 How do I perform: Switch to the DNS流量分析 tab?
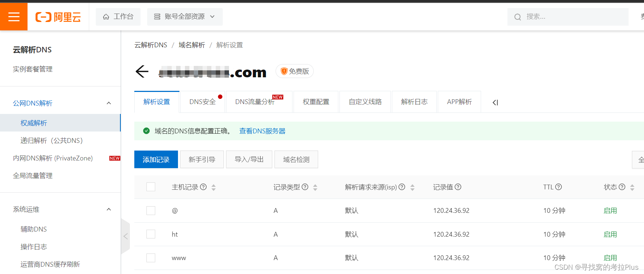259,102
